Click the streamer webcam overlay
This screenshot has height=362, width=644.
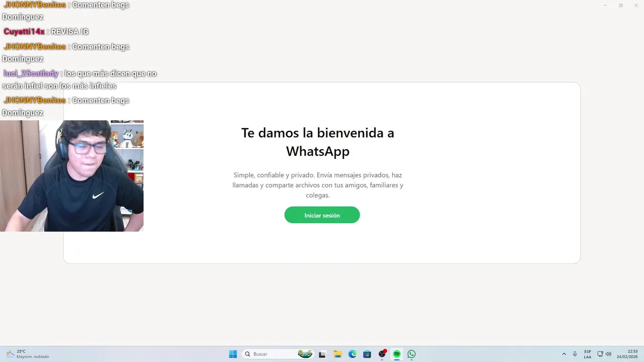click(x=71, y=176)
